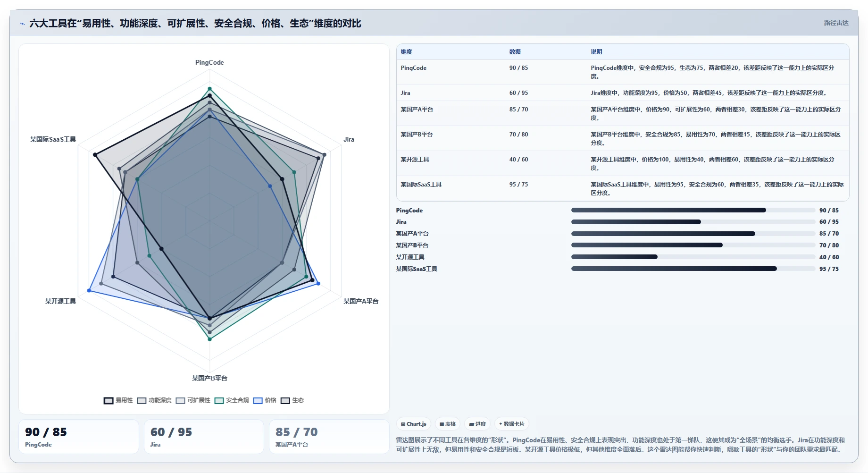The height and width of the screenshot is (473, 868).
Task: Click the 某开源工具 progress bar
Action: 693,257
